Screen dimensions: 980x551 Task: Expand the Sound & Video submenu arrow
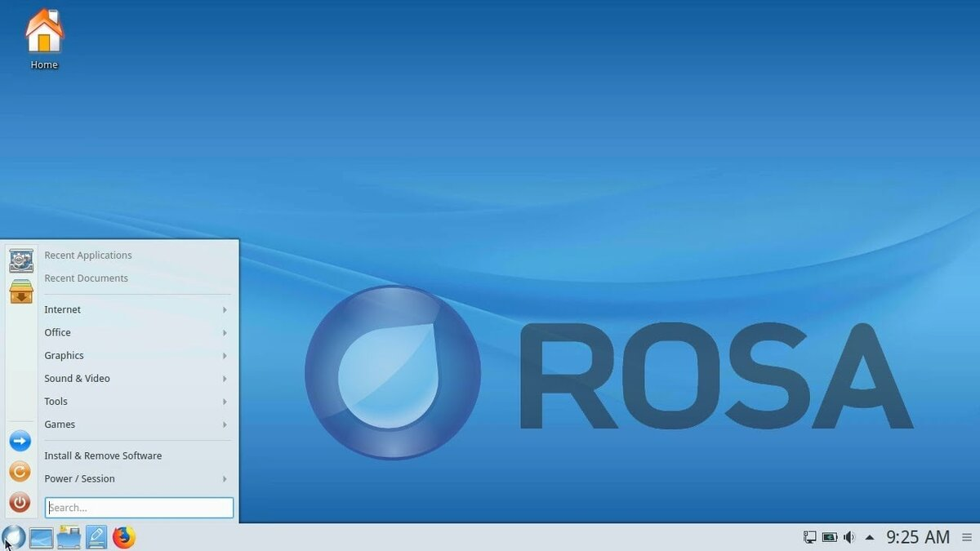(225, 379)
